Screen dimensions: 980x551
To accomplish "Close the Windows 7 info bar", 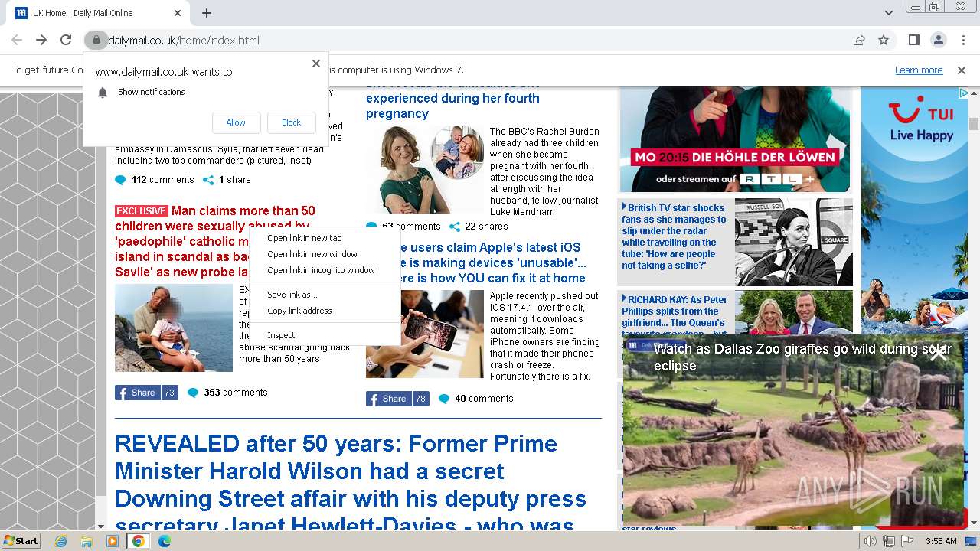I will coord(962,70).
